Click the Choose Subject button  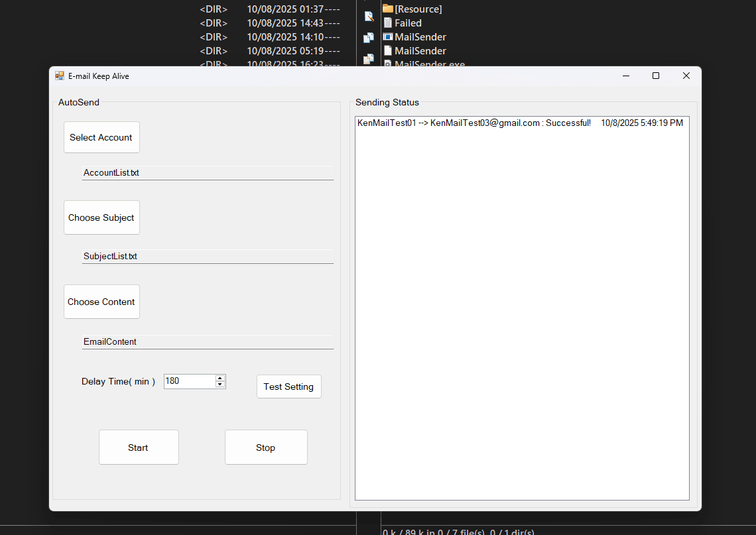click(101, 217)
